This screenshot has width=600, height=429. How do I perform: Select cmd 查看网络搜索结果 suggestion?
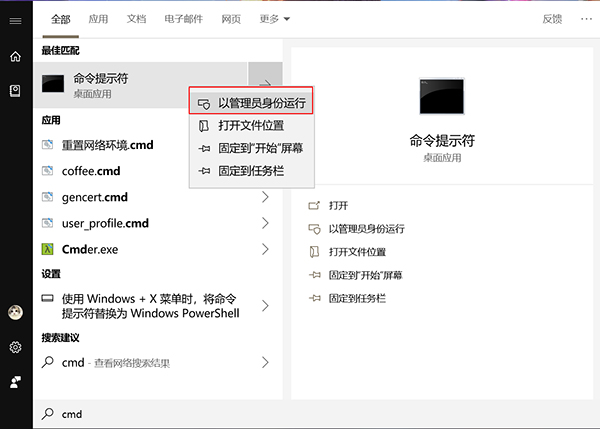(158, 362)
